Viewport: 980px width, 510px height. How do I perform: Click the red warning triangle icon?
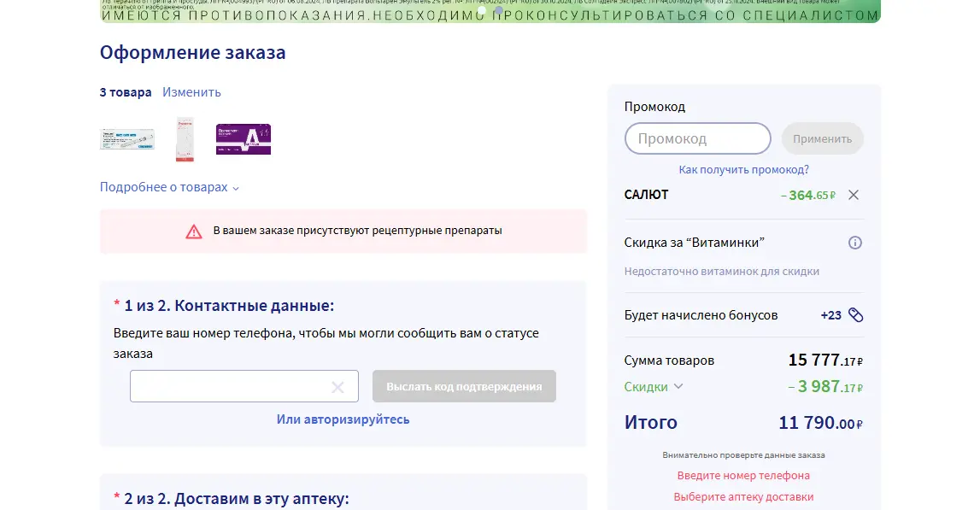tap(194, 232)
